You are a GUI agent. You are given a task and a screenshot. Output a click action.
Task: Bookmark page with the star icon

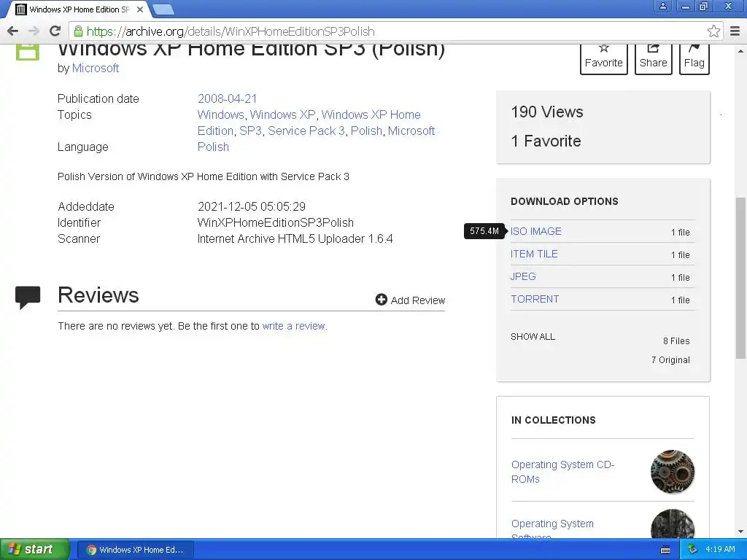713,31
